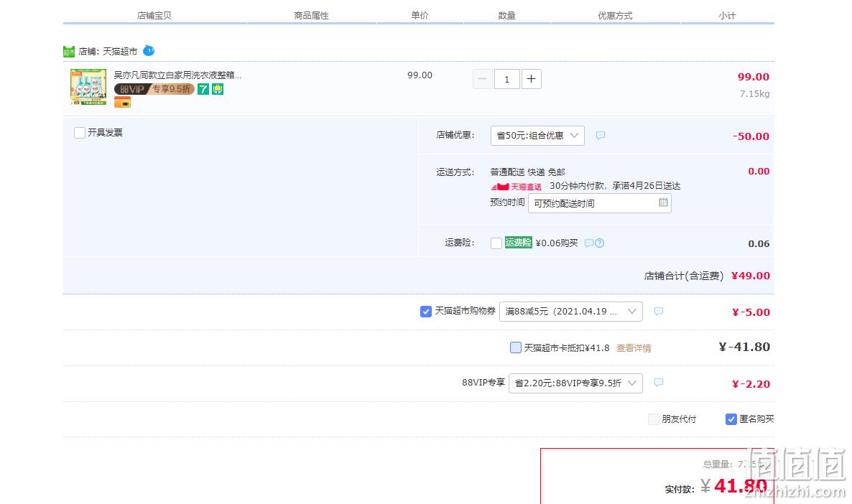Click the blue Wangwang chat icon

[x=149, y=50]
